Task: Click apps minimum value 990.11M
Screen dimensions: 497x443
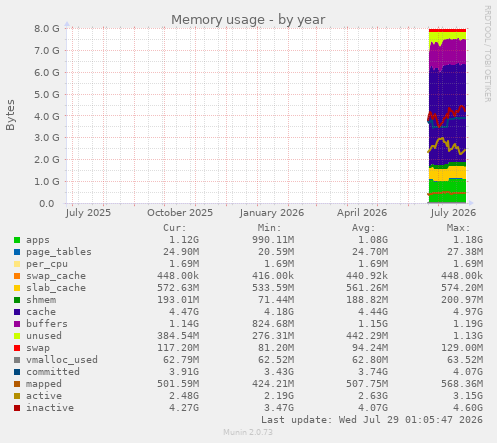Action: tap(273, 240)
